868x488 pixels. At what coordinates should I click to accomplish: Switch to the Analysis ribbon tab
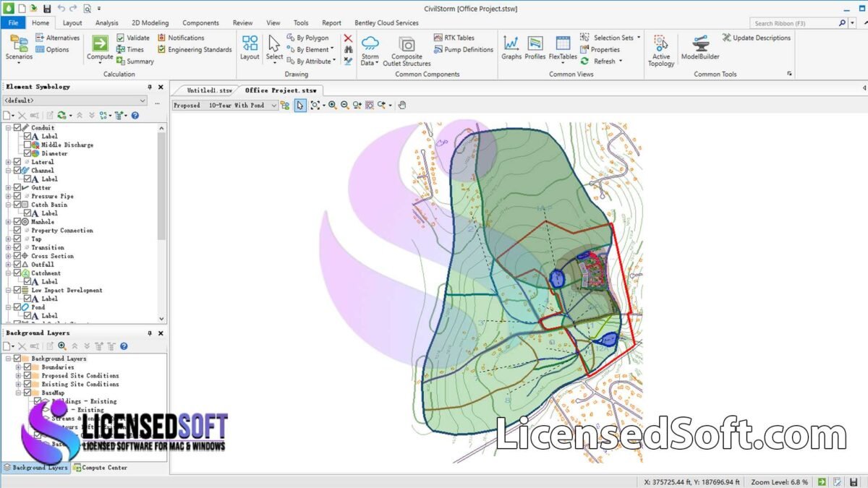(106, 23)
